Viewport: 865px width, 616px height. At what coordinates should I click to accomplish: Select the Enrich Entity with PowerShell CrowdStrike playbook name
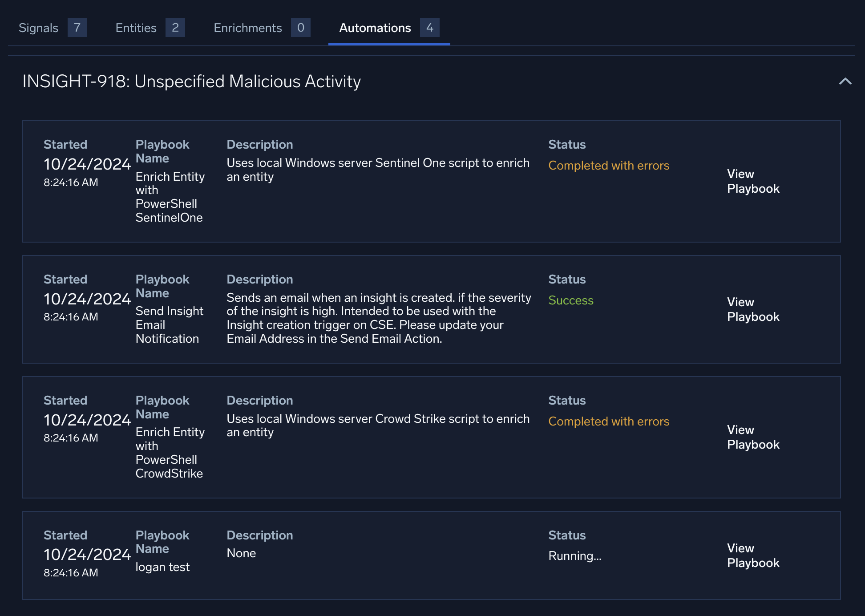(x=170, y=453)
